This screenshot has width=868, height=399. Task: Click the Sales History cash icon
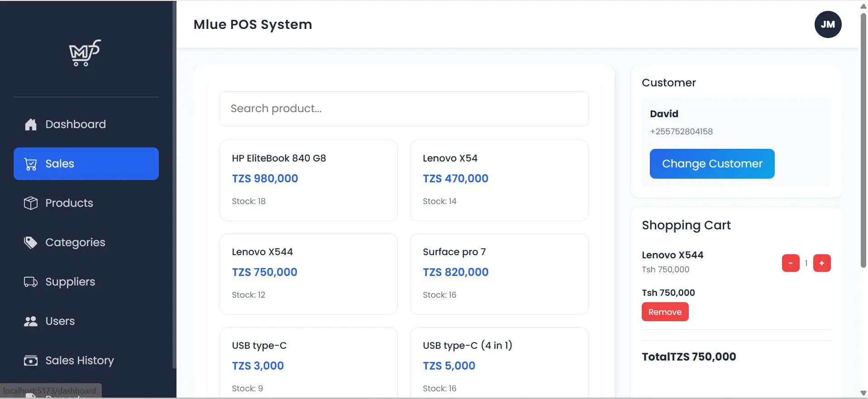click(x=30, y=361)
